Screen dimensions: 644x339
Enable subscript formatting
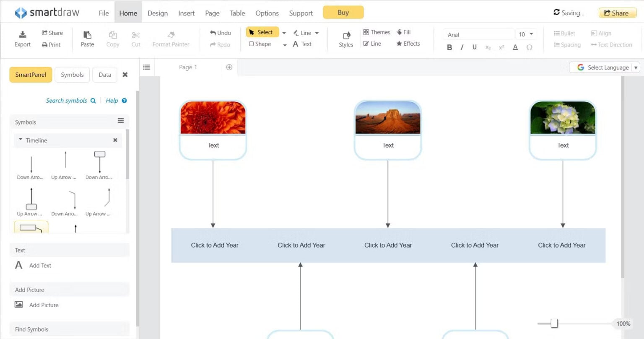(488, 47)
